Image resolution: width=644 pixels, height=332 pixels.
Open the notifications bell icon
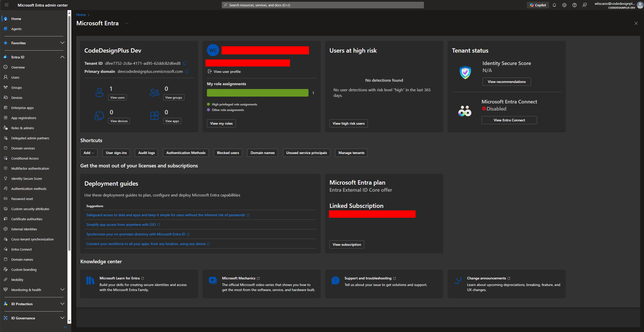(x=554, y=5)
